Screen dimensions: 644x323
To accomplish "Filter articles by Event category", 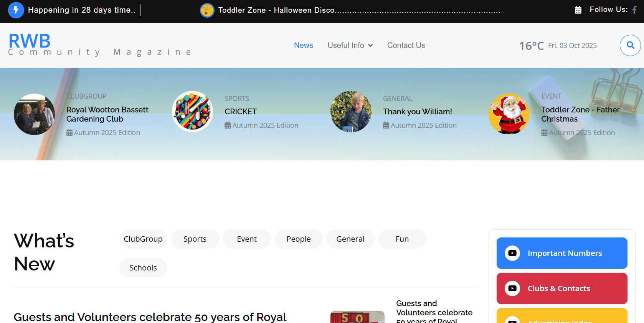I will click(x=247, y=239).
